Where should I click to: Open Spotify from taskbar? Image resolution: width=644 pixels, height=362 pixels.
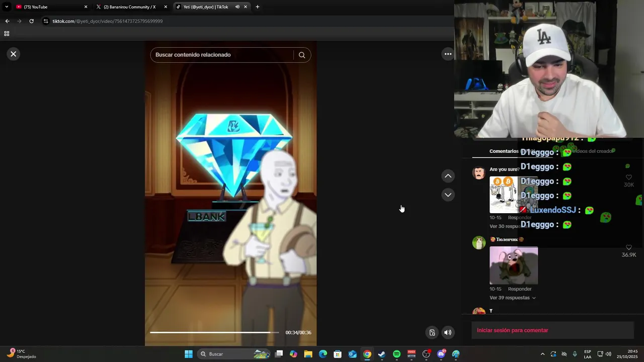pos(396,354)
